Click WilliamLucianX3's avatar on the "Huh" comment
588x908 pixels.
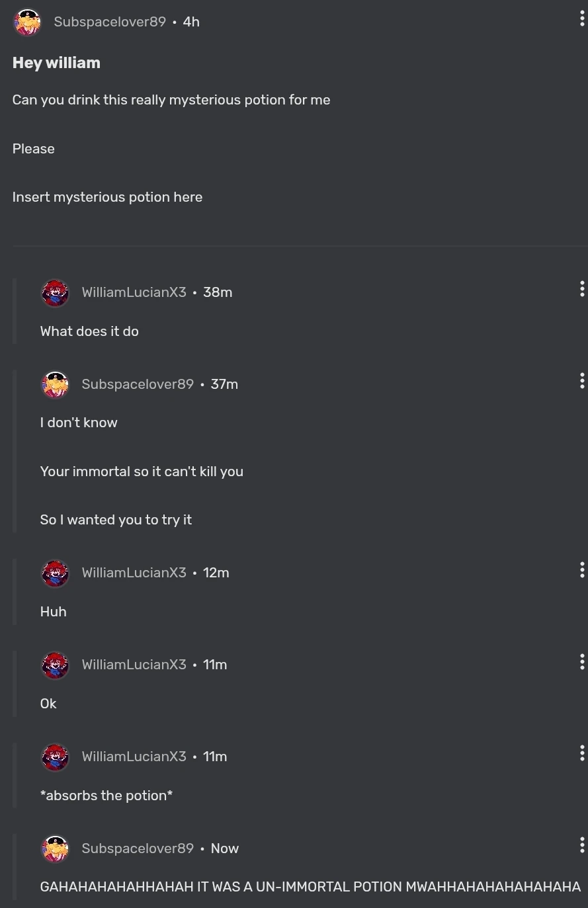(55, 573)
